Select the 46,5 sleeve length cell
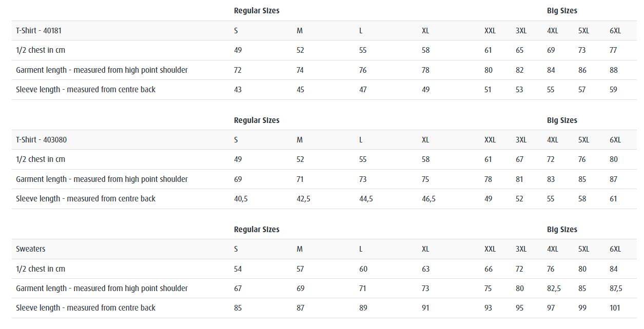Viewport: 644px width, 329px height. coord(428,199)
